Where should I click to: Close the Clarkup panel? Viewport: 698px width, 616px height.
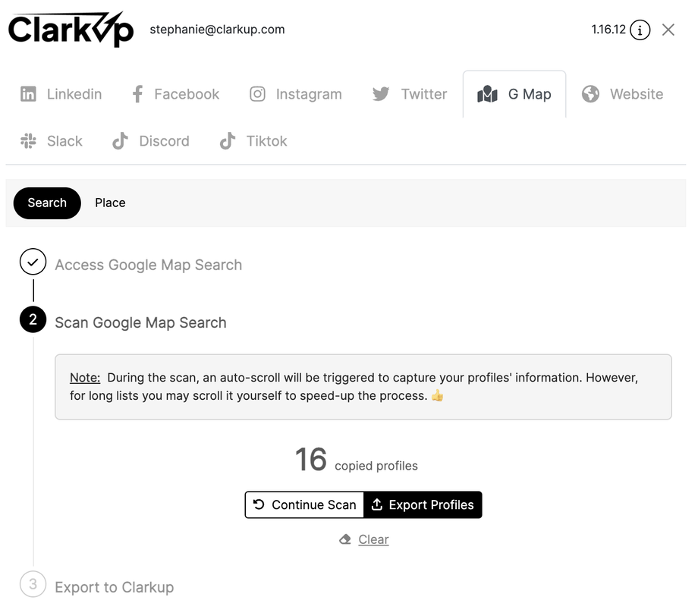[668, 30]
